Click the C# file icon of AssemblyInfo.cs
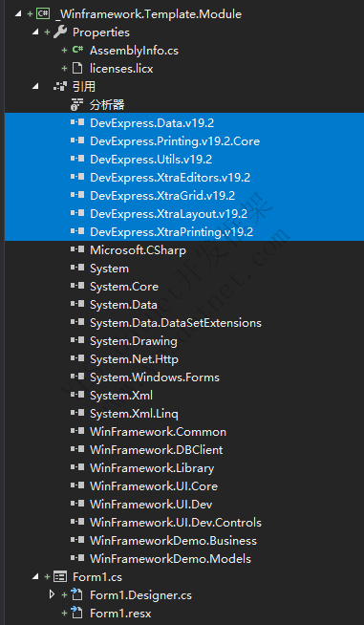The image size is (364, 625). click(77, 50)
